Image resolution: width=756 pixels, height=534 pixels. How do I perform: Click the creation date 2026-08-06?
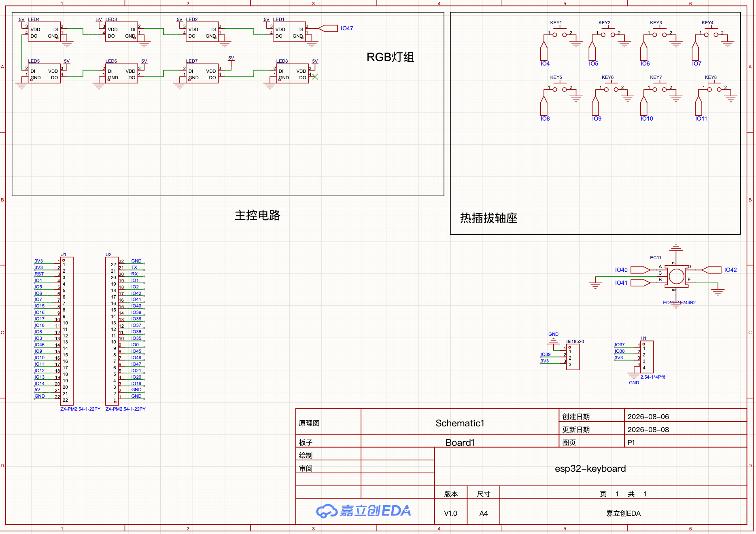coord(648,417)
